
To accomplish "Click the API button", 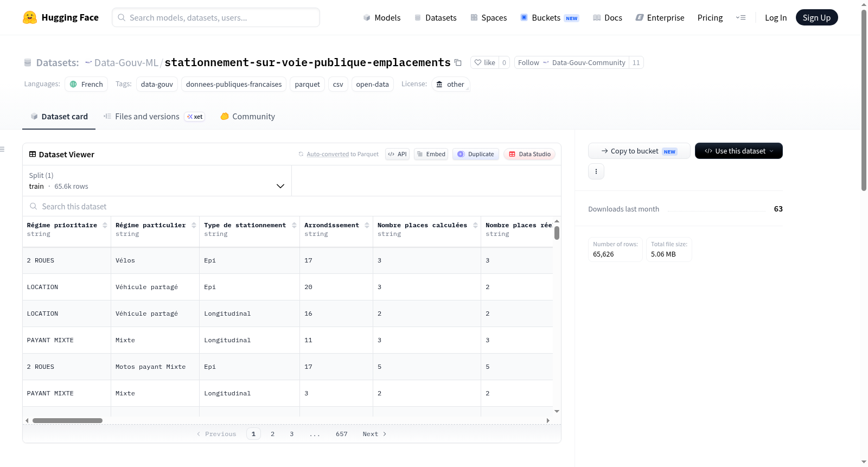I will (x=397, y=154).
